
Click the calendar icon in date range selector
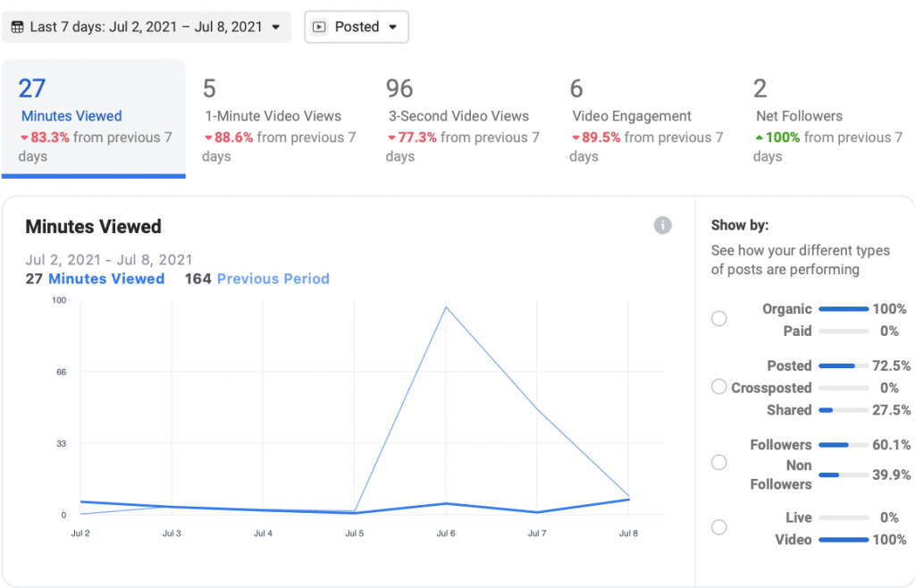tap(17, 27)
